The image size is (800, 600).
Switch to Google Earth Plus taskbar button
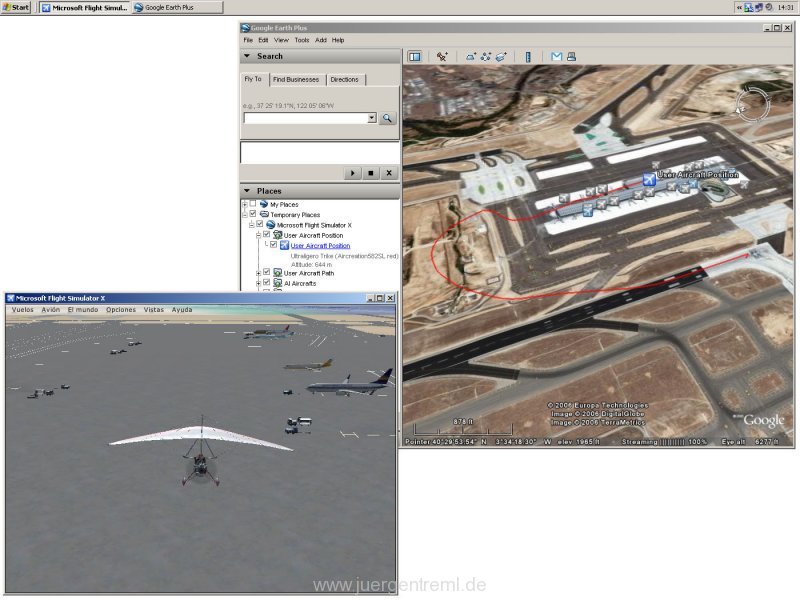pos(178,8)
